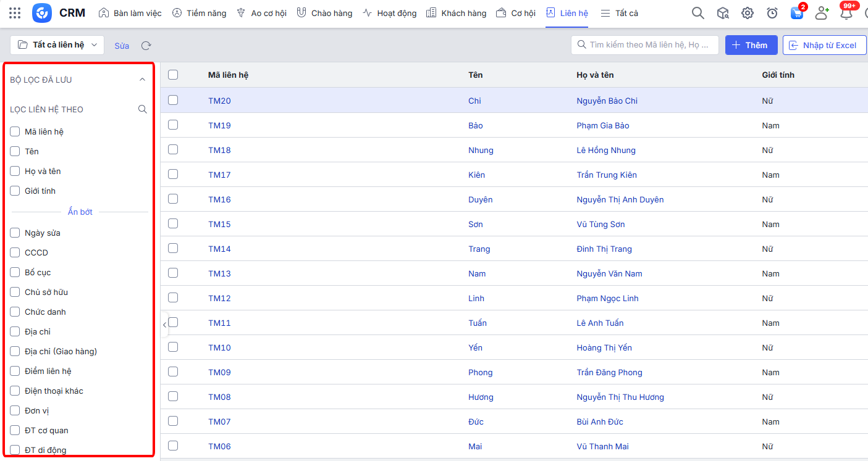Open the apps grid launcher icon
This screenshot has height=461, width=868.
(x=15, y=13)
